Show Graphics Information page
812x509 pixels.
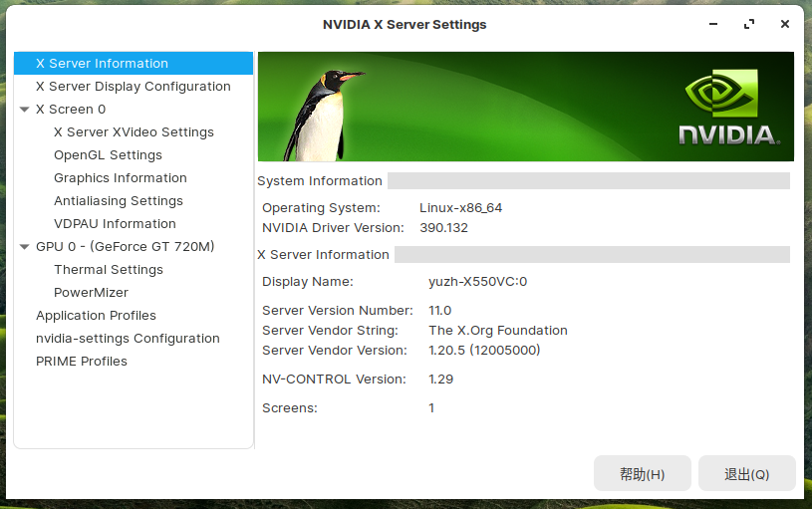[121, 177]
